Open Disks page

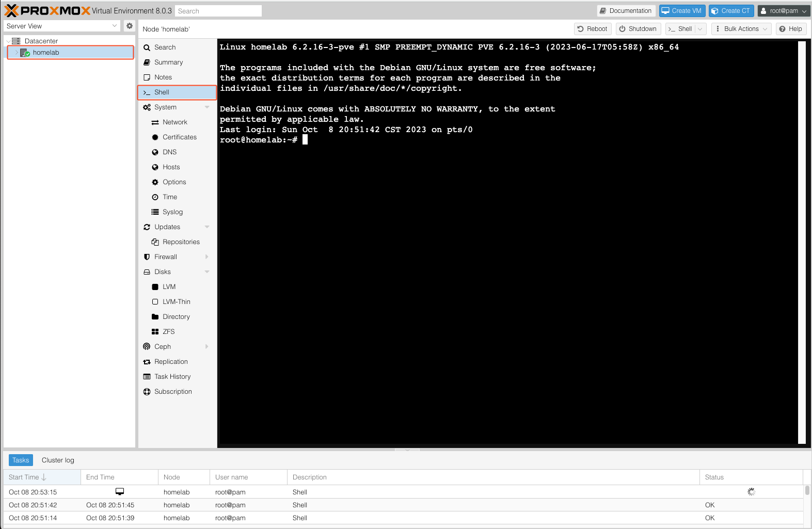point(162,271)
